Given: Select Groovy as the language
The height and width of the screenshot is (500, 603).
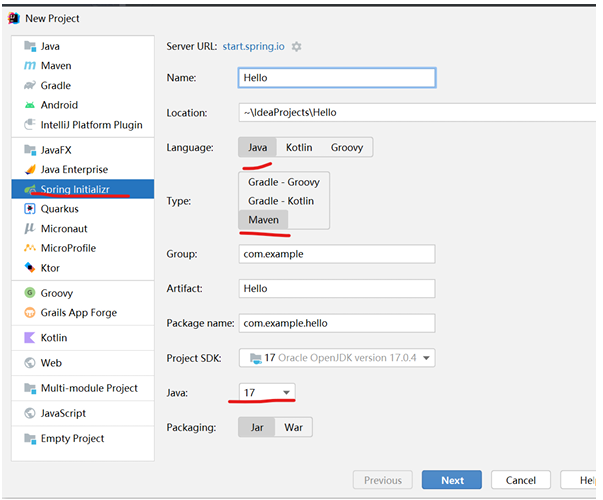Looking at the screenshot, I should click(347, 147).
